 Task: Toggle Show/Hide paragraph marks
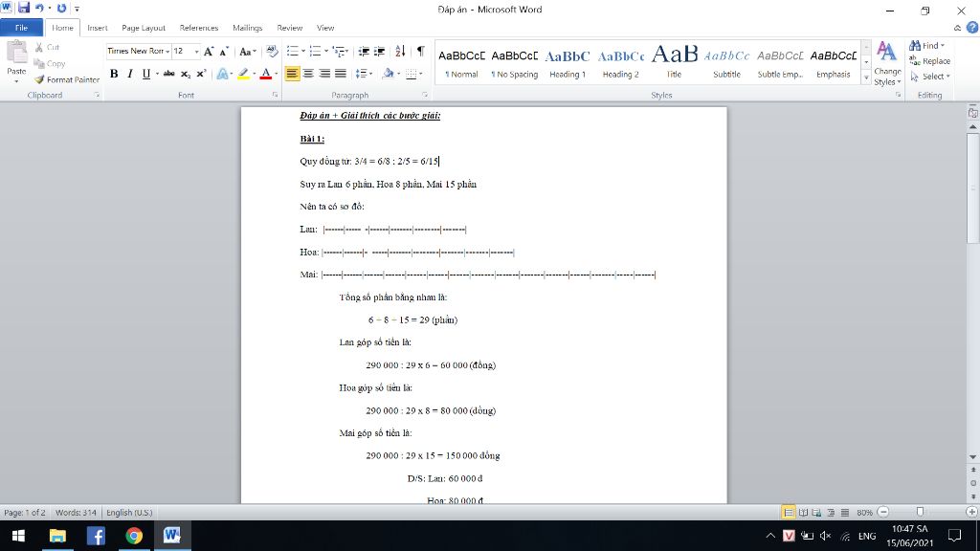click(421, 52)
